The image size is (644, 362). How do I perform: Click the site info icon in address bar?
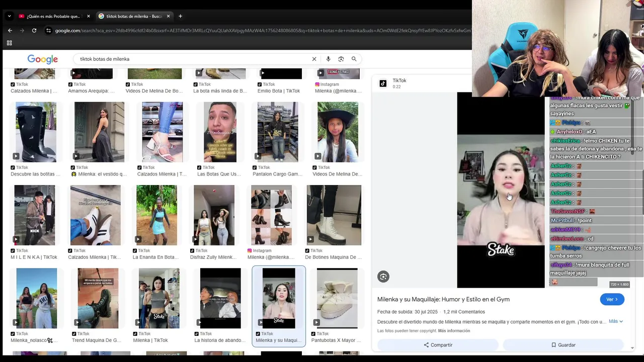(x=48, y=31)
